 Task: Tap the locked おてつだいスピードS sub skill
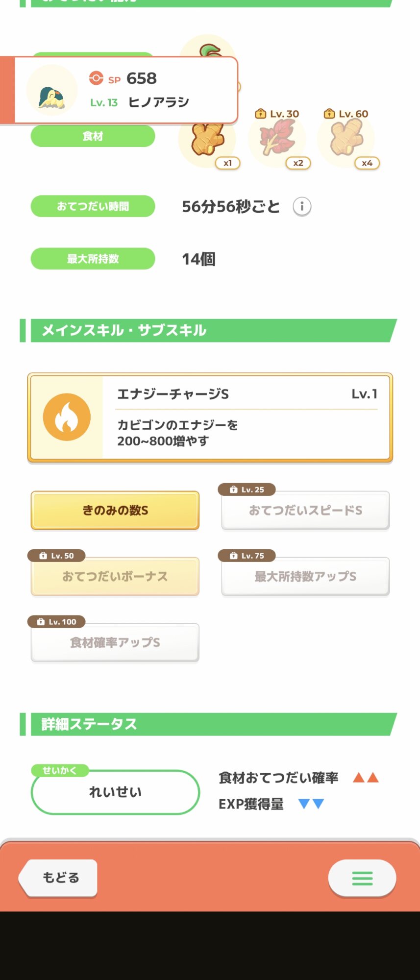[305, 510]
